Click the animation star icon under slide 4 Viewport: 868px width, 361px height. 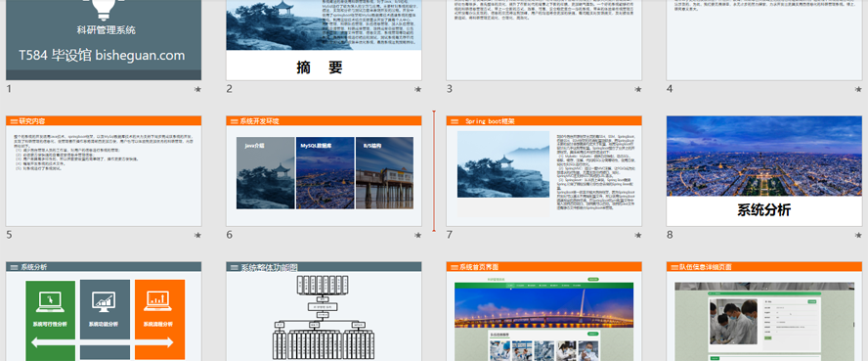tap(858, 89)
